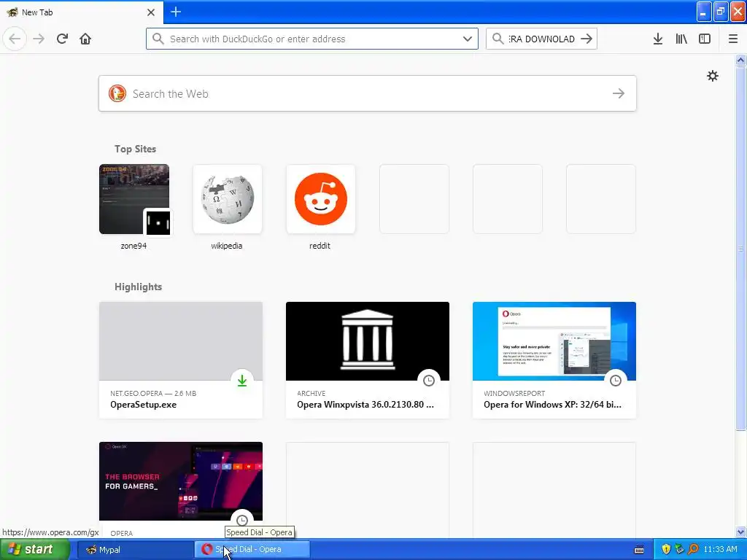Click the 11:33 AM system clock
The height and width of the screenshot is (560, 747).
point(720,550)
